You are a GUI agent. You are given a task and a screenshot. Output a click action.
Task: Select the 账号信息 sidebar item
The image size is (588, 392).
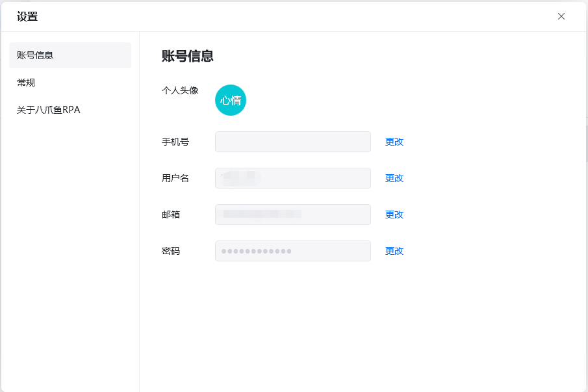(x=34, y=55)
